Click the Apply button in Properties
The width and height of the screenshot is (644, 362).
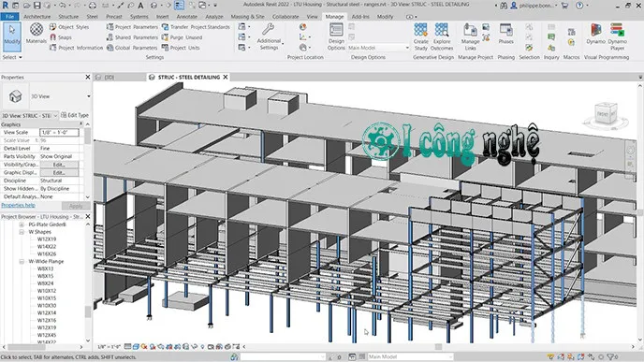click(76, 206)
